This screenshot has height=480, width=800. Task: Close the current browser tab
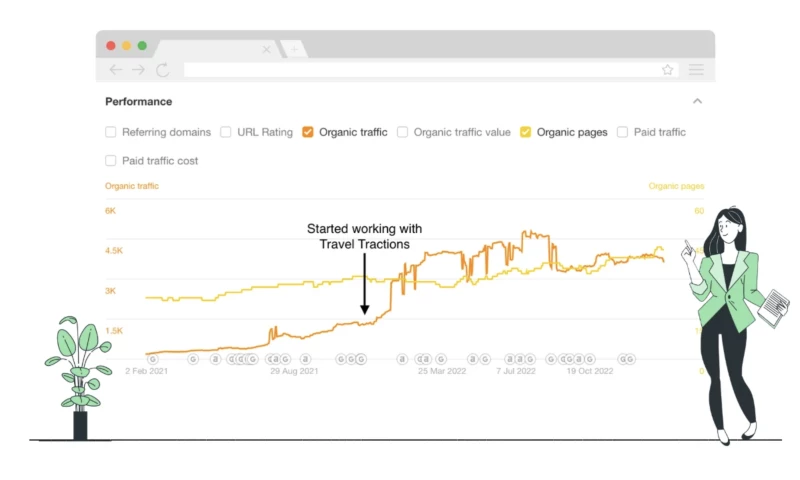[x=266, y=49]
